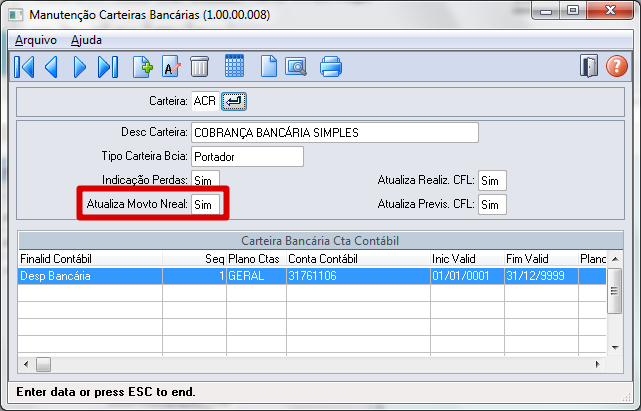Click the Indicação Perdas value field
Image resolution: width=641 pixels, height=411 pixels.
pos(205,180)
